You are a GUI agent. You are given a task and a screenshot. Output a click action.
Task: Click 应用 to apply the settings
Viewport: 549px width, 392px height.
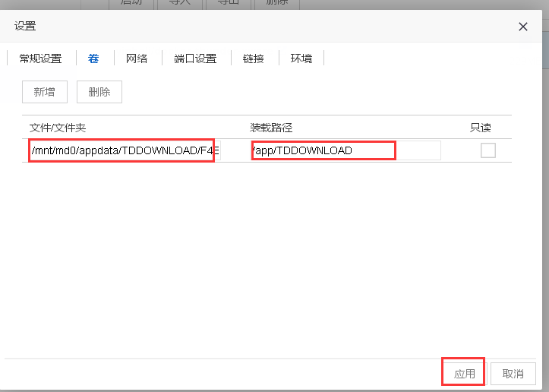click(464, 373)
